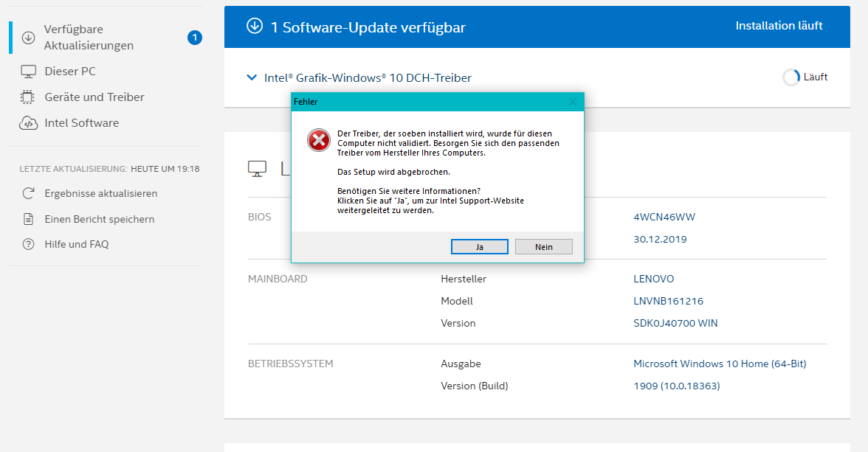Image resolution: width=868 pixels, height=452 pixels.
Task: Click the question mark icon beside Hilfe und FAQ
Action: (28, 244)
